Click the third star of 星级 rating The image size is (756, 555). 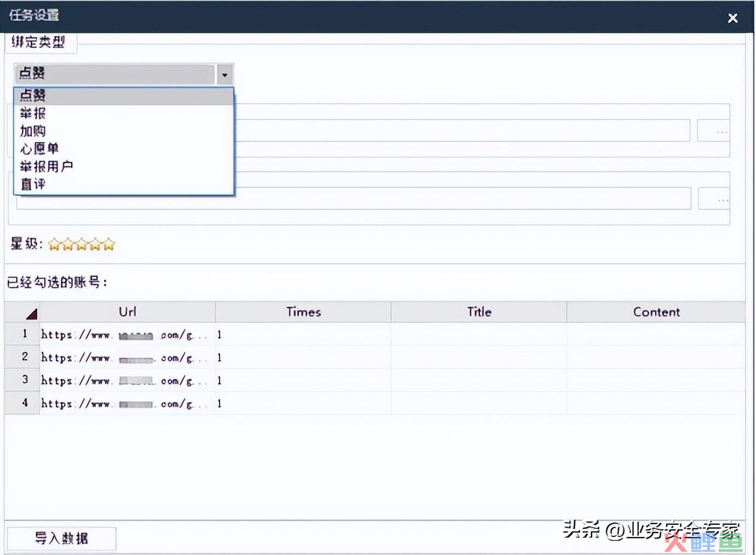click(82, 244)
